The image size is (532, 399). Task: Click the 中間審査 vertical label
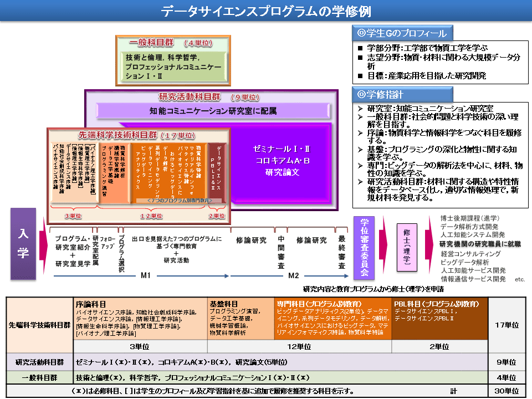[281, 253]
